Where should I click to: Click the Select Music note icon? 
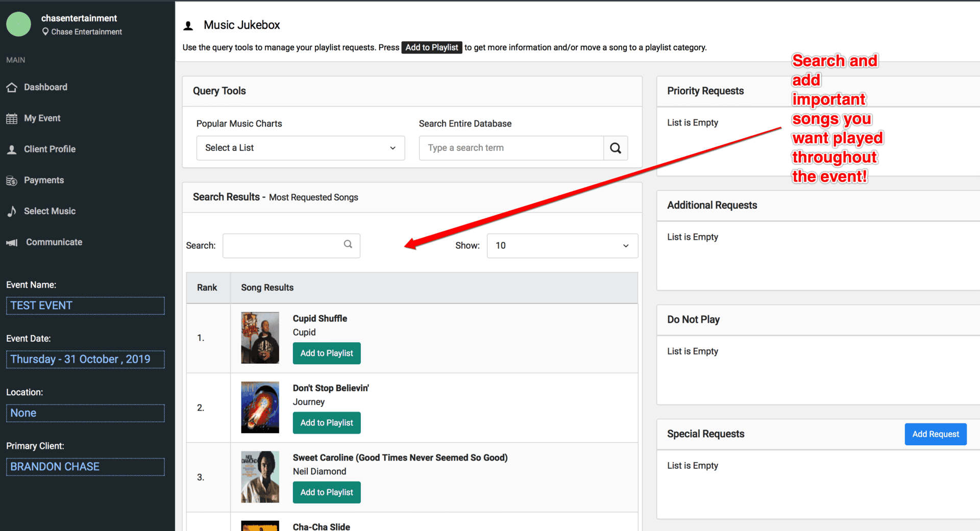[x=12, y=211]
